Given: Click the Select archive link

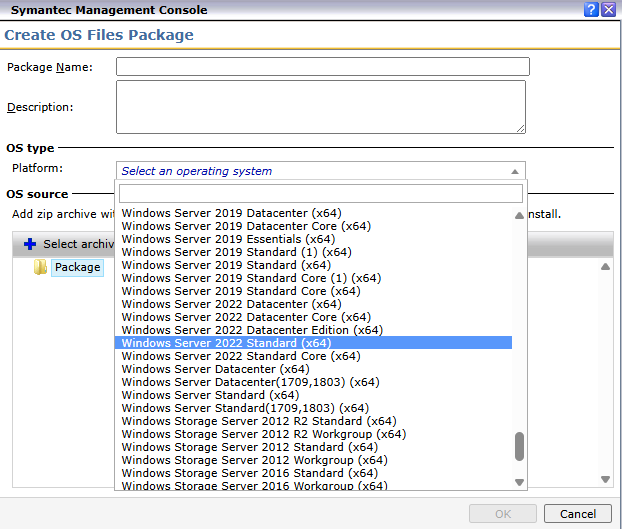Looking at the screenshot, I should [x=79, y=244].
